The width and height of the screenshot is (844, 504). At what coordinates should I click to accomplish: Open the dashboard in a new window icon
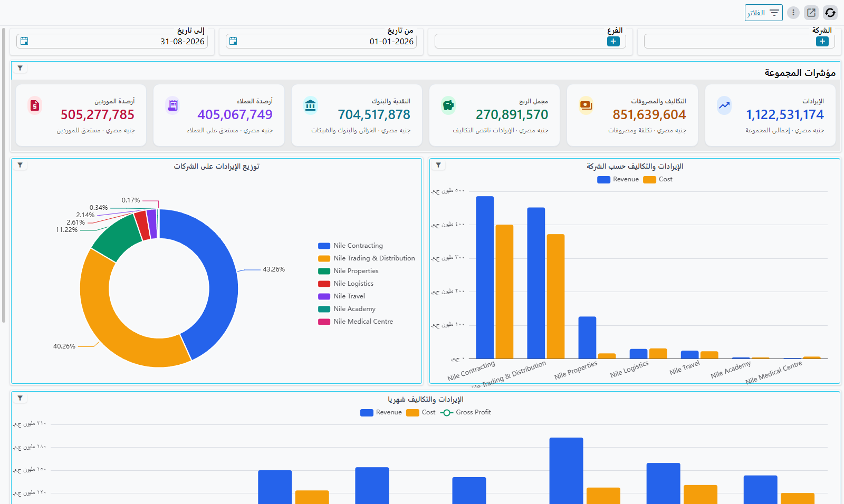(x=811, y=13)
